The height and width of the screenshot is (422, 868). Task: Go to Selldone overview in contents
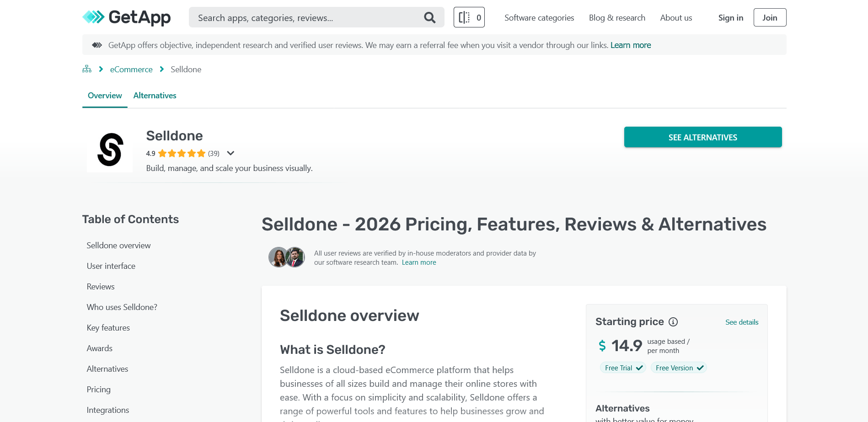coord(119,246)
